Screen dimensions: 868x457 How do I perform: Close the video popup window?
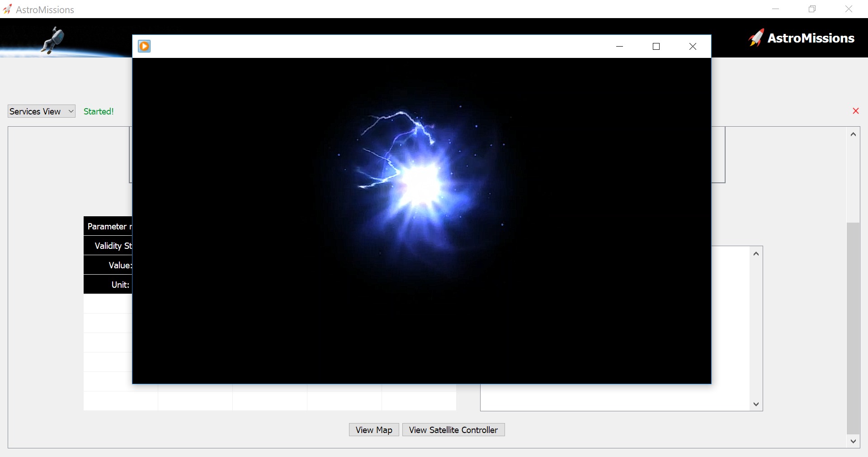point(693,46)
